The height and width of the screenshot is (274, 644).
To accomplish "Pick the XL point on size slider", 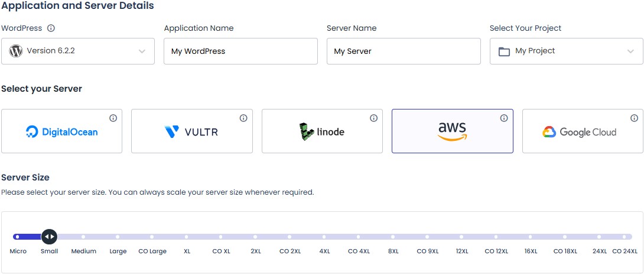I will (187, 237).
